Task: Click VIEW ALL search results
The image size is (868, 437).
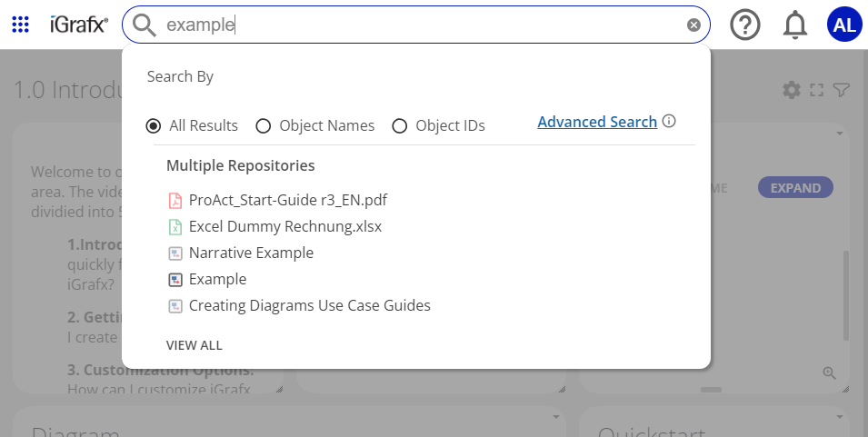Action: point(194,345)
